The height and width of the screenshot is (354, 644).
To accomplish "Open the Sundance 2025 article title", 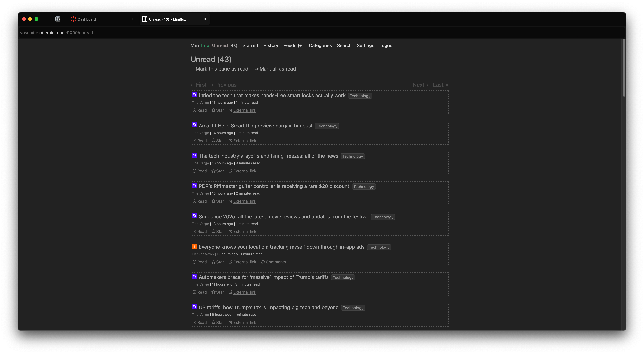I will (x=283, y=216).
